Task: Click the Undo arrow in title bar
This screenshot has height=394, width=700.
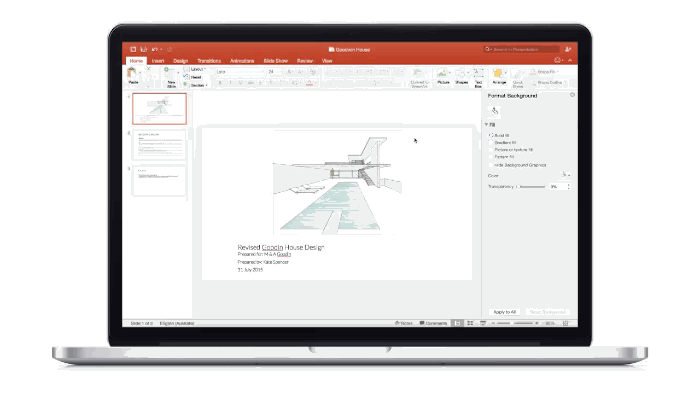Action: (x=154, y=50)
